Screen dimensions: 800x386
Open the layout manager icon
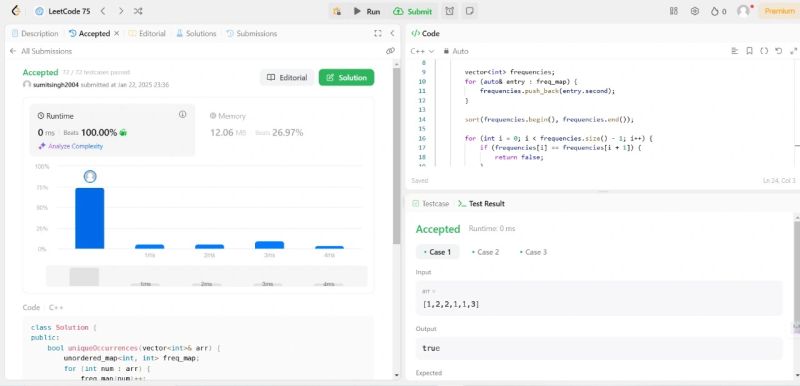point(673,11)
